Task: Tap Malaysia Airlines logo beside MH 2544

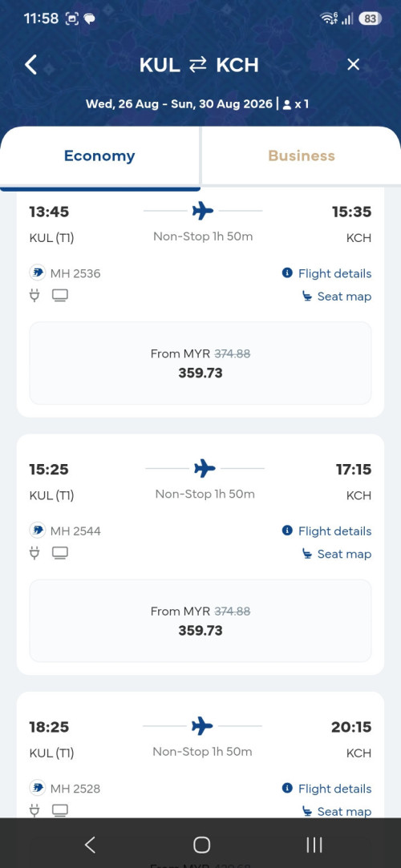Action: point(37,531)
